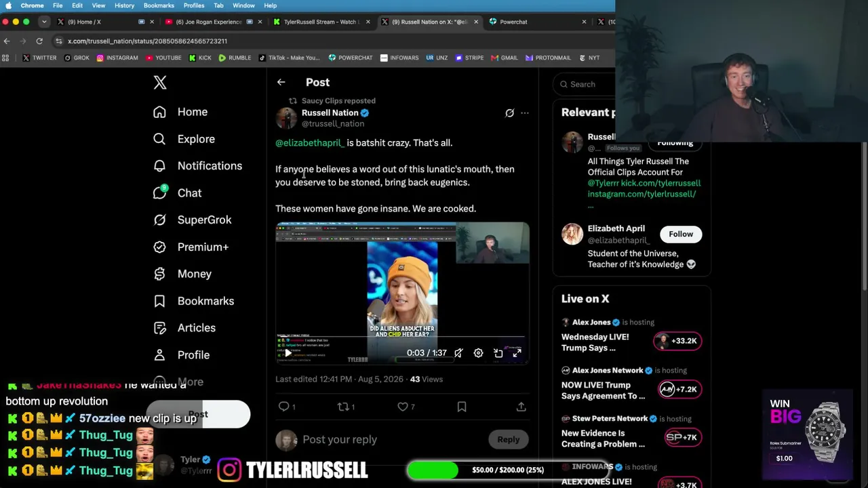This screenshot has height=488, width=868.
Task: Switch to TylerRussell Stream tab
Action: pos(322,22)
